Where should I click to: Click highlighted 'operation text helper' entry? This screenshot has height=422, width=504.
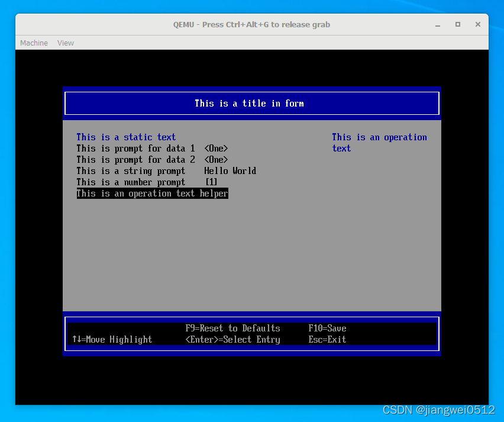(152, 194)
